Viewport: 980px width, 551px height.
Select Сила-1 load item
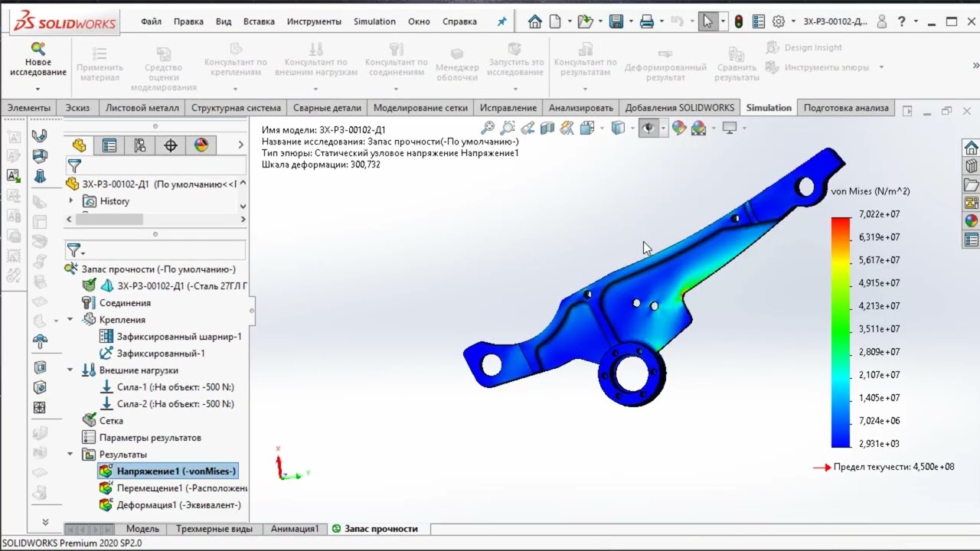(167, 387)
